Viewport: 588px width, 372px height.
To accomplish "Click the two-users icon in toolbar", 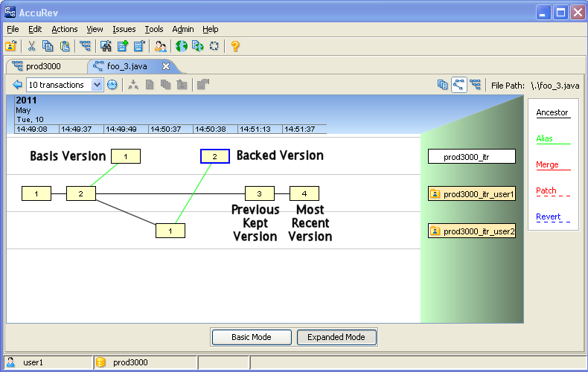I will pyautogui.click(x=160, y=46).
